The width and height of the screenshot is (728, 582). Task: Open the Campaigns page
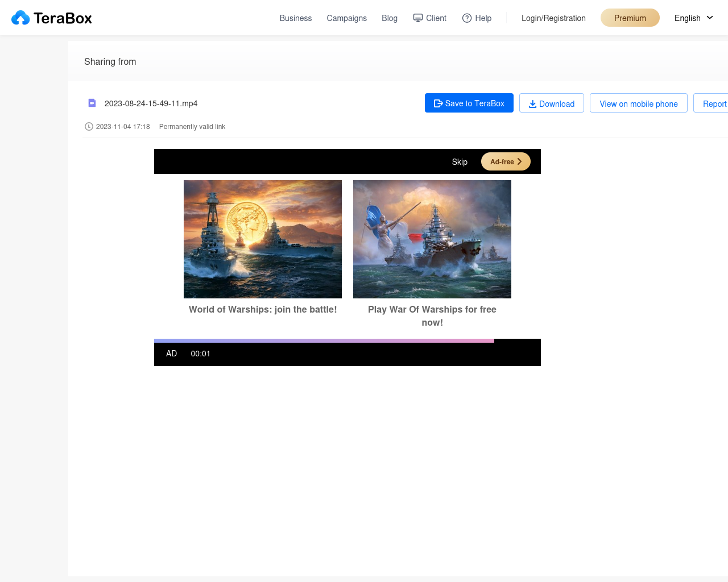[347, 18]
